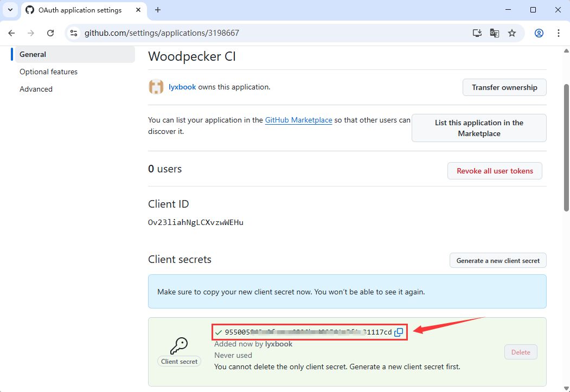Reload the GitHub settings page
This screenshot has width=570, height=392.
[x=50, y=33]
